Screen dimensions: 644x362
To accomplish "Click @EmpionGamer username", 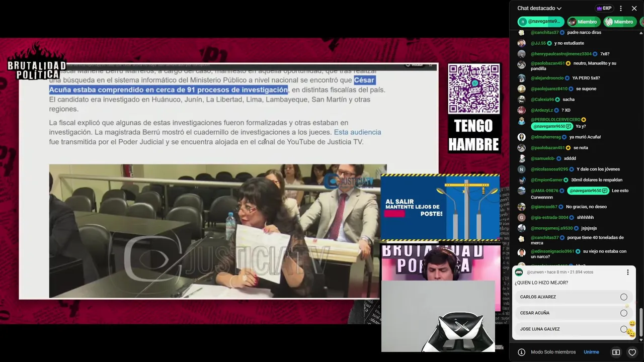I will pos(546,180).
